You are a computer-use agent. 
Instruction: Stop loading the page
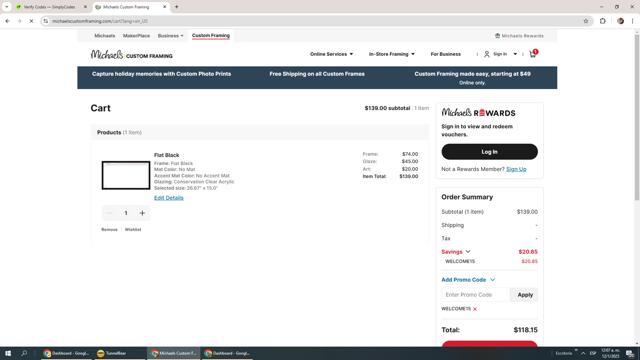point(31,21)
